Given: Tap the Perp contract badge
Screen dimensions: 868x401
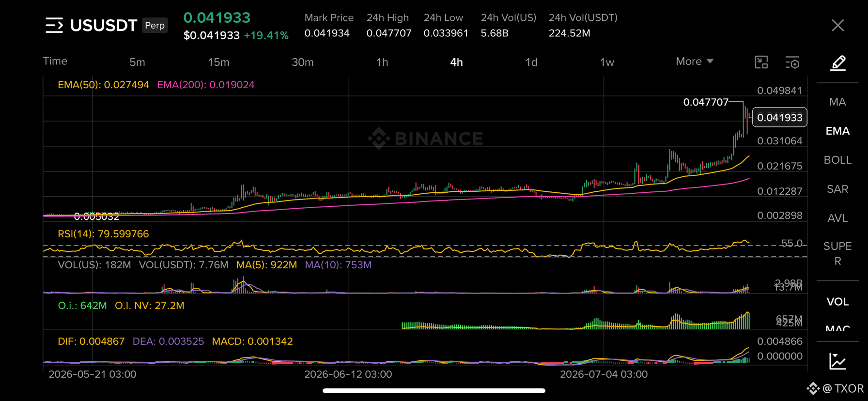Looking at the screenshot, I should pos(155,25).
